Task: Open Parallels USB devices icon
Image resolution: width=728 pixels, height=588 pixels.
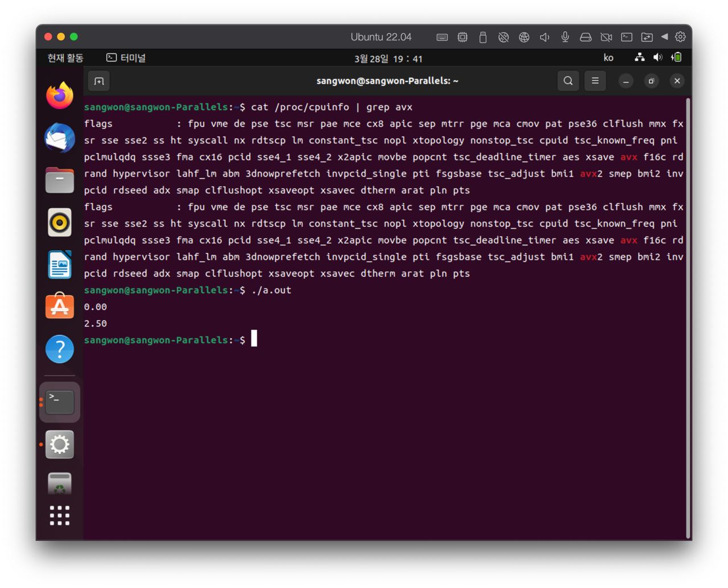Action: coord(483,37)
